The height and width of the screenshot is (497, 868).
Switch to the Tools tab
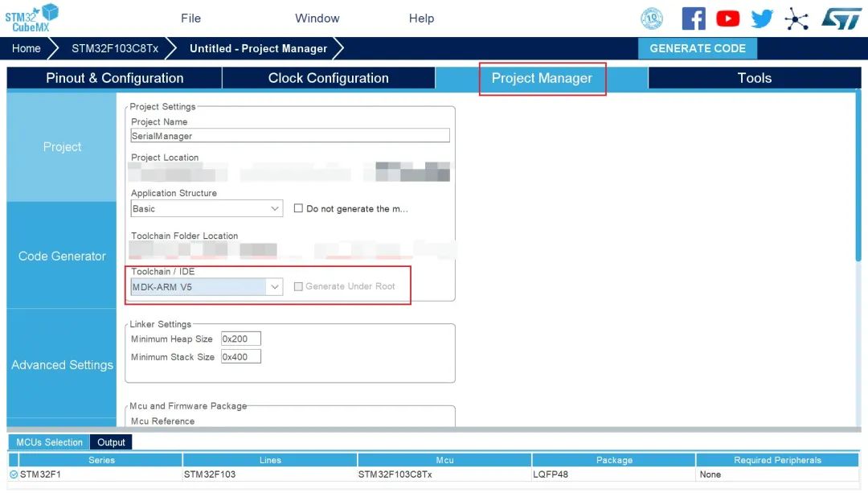(x=755, y=78)
